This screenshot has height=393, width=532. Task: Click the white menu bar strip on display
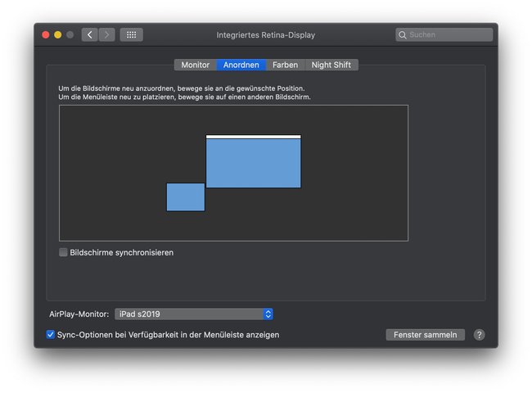(x=254, y=137)
